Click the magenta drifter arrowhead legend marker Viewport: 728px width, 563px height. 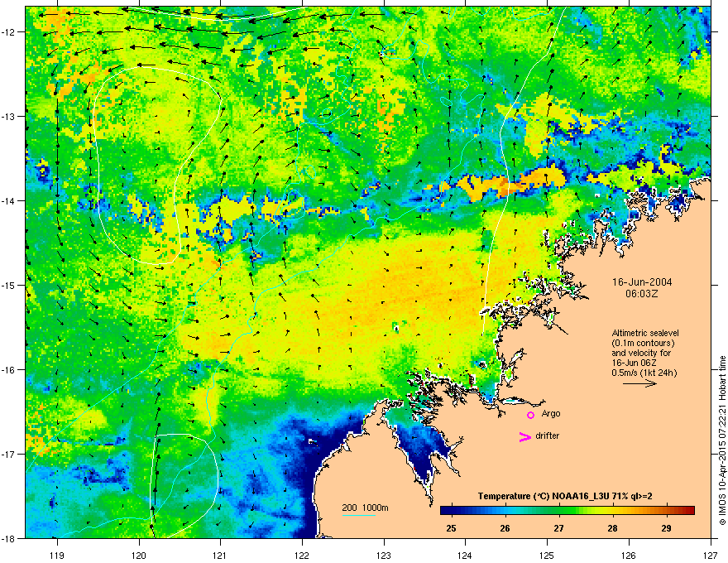(x=525, y=436)
